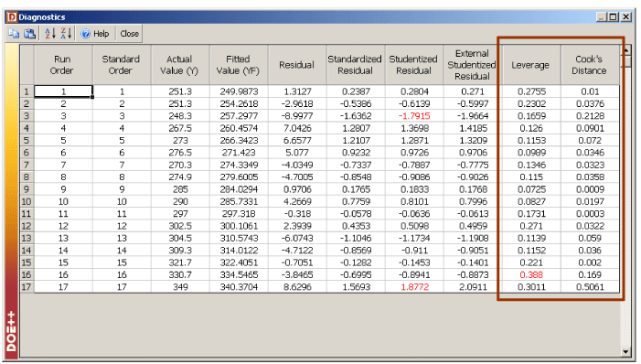Click Cook's Distance value 0.5061
Viewport: 641px width, 364px height.
point(590,286)
